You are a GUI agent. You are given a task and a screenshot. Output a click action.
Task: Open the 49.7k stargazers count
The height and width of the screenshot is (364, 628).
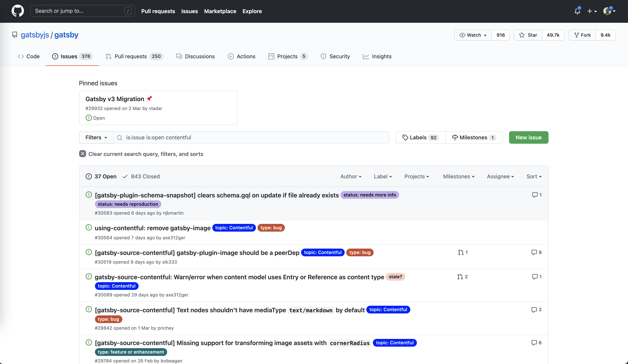pyautogui.click(x=553, y=35)
